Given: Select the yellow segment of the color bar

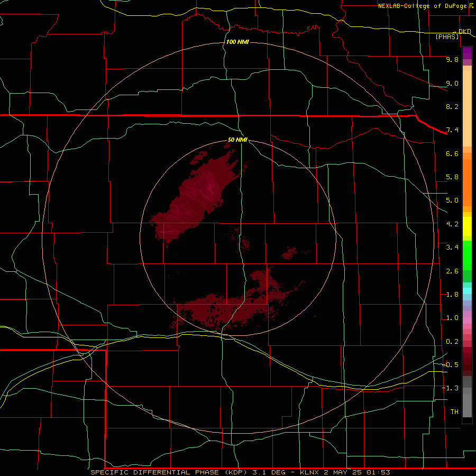Looking at the screenshot, I should (467, 226).
